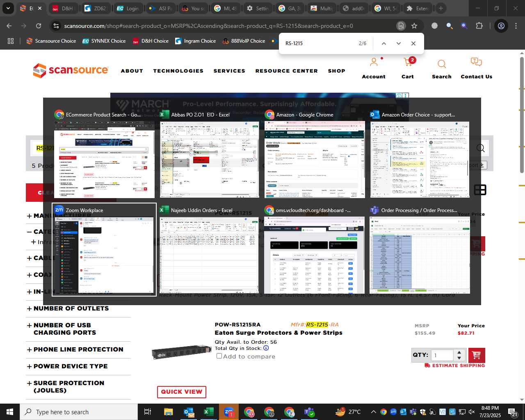Open the tab search dropdown arrow
Image resolution: width=525 pixels, height=420 pixels.
pos(8,8)
